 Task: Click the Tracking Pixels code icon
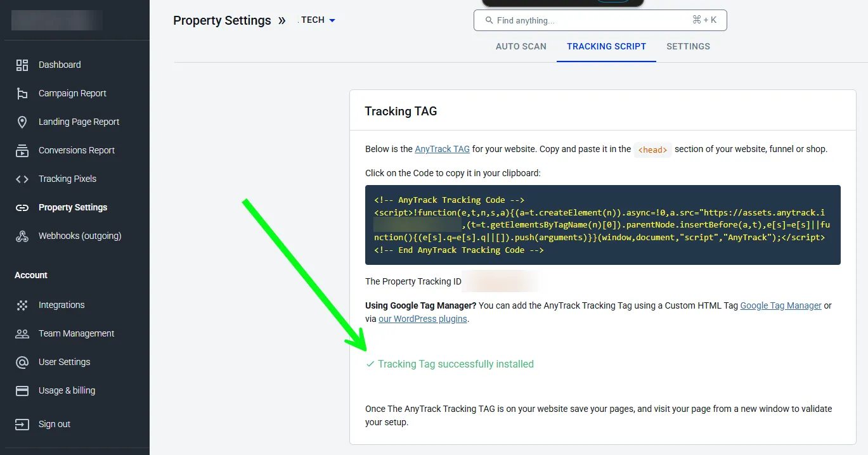pyautogui.click(x=22, y=179)
